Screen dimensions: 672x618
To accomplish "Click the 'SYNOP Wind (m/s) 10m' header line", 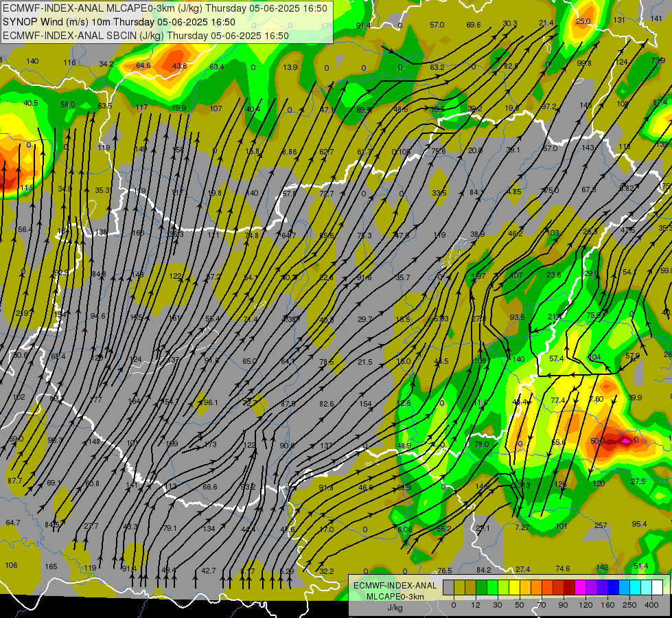I will [x=119, y=22].
